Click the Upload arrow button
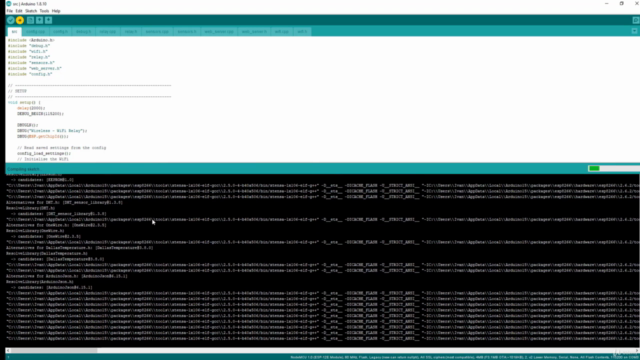Screen dimensions: 640x360 tap(20, 20)
